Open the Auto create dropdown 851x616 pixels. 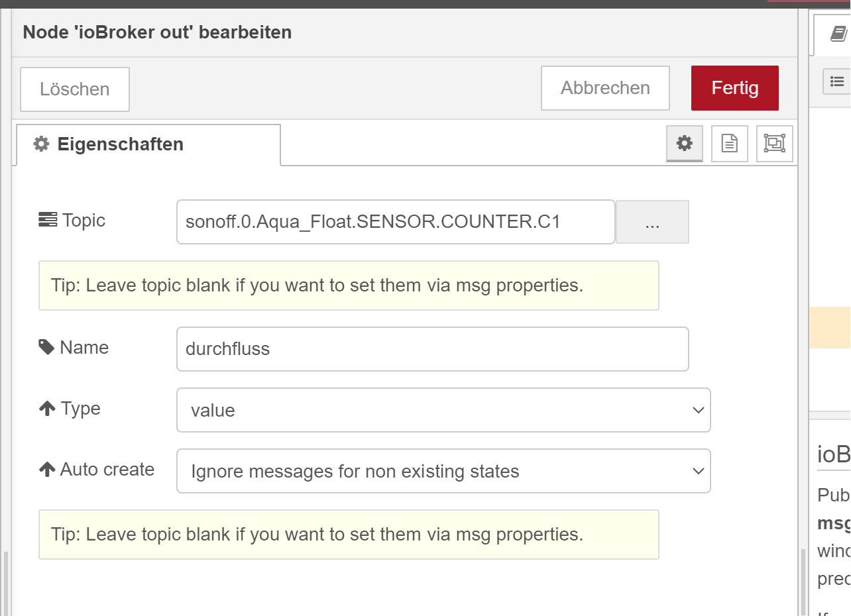(x=443, y=471)
